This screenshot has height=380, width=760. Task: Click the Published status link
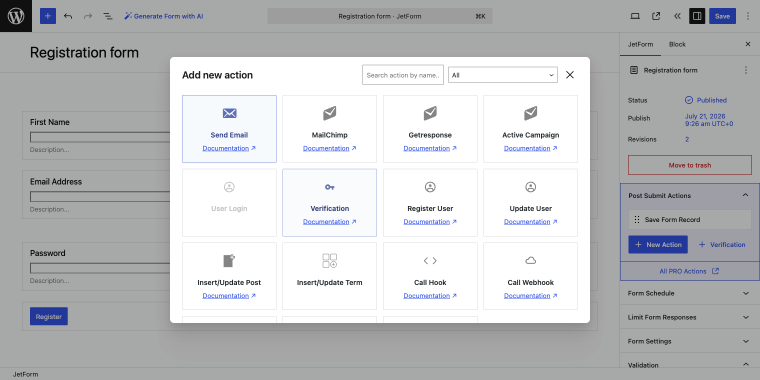point(706,100)
